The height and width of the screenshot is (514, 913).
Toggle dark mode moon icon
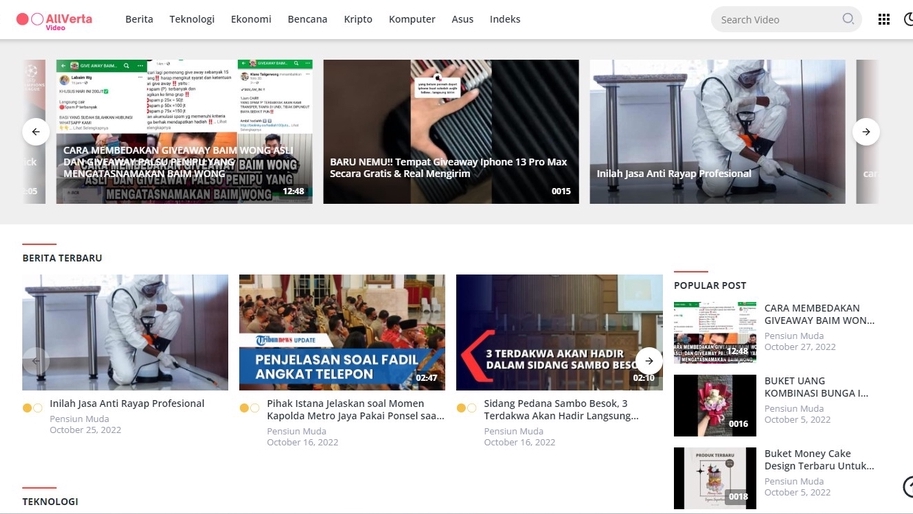[908, 19]
